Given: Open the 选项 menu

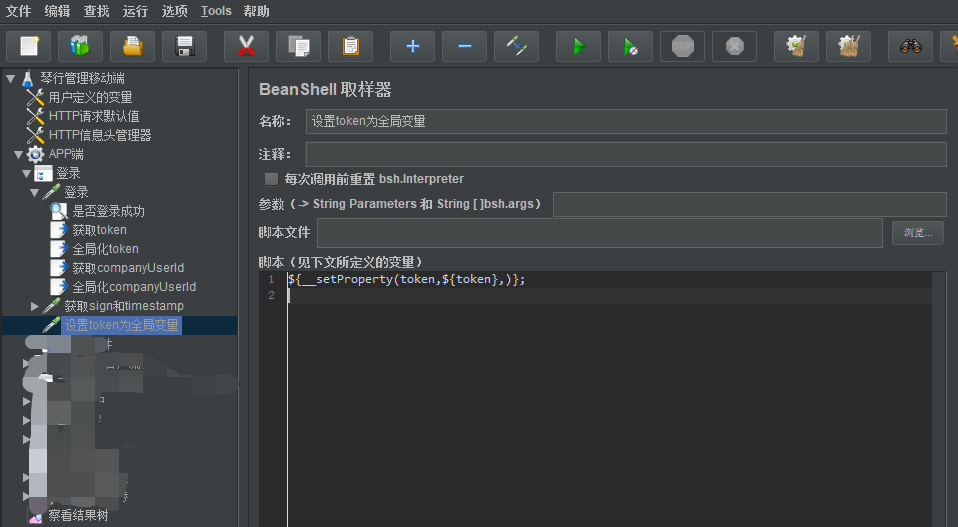Looking at the screenshot, I should pyautogui.click(x=175, y=11).
